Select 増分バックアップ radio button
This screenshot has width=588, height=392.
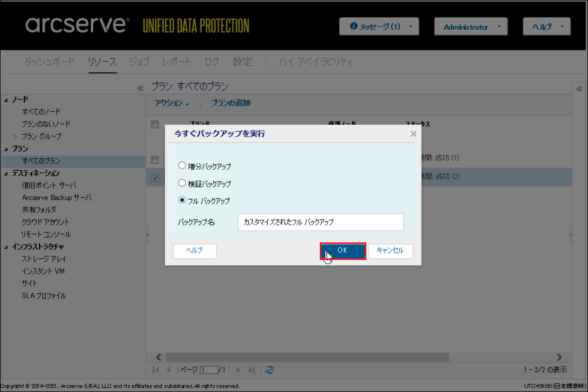[x=182, y=165]
